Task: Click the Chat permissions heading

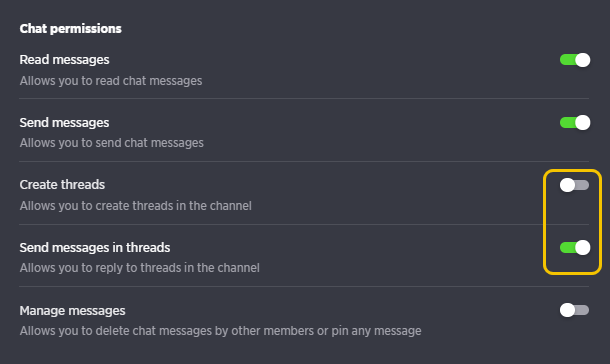Action: [70, 28]
